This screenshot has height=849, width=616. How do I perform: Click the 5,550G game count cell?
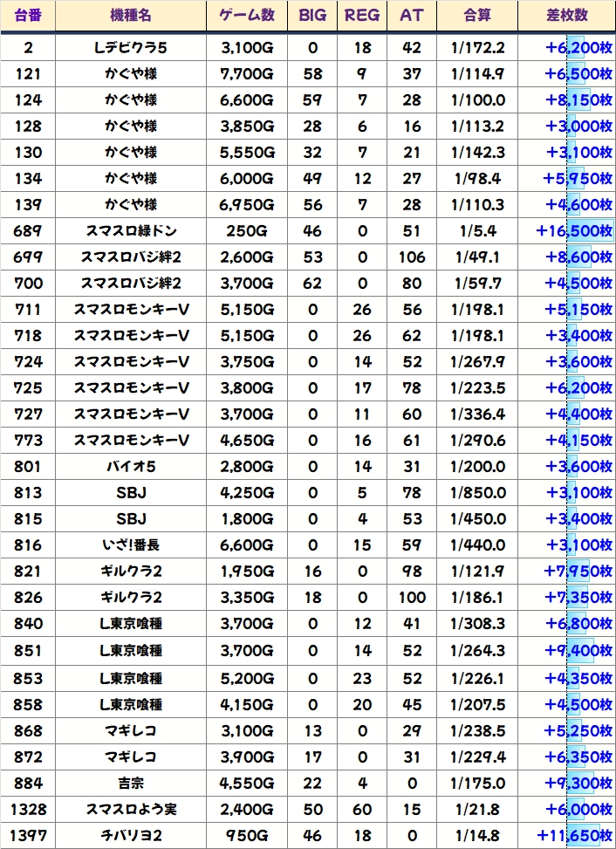tap(247, 152)
